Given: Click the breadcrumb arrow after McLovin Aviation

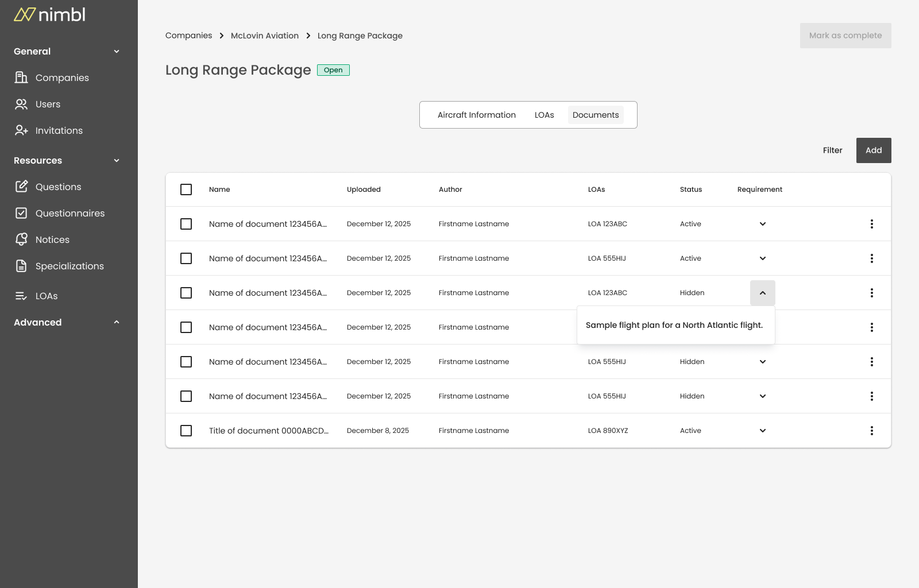Looking at the screenshot, I should click(308, 36).
